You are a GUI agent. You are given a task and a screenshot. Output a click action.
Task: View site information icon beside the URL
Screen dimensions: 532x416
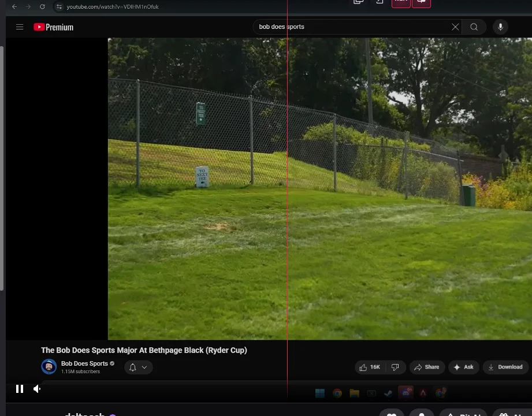tap(59, 6)
